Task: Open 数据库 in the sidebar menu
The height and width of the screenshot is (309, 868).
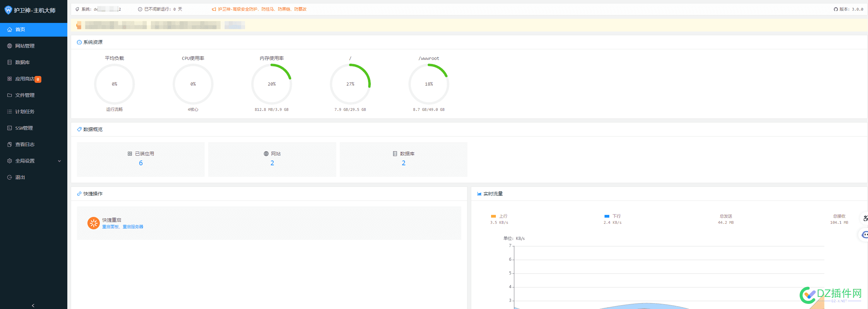Action: click(x=33, y=62)
